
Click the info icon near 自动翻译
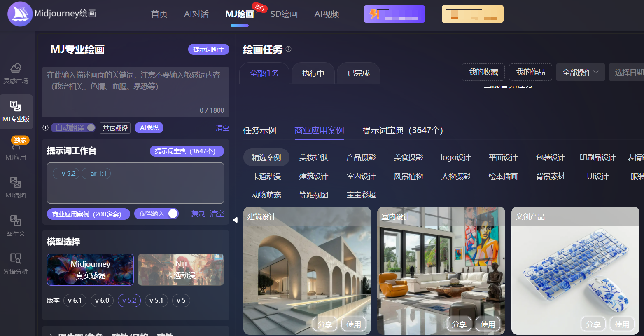(x=45, y=128)
